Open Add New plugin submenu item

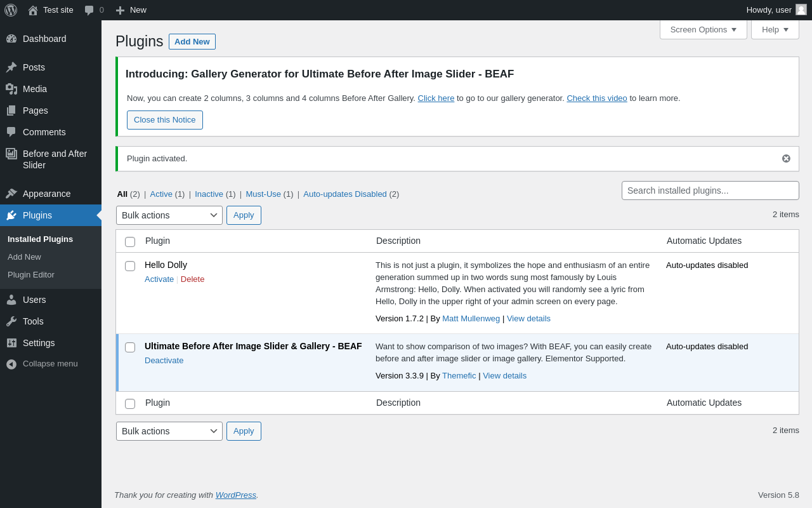24,257
